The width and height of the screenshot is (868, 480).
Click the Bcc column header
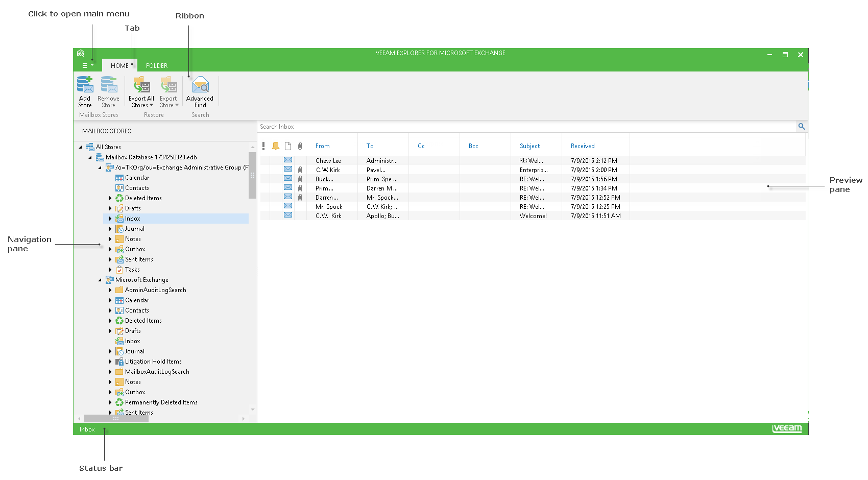pyautogui.click(x=473, y=146)
